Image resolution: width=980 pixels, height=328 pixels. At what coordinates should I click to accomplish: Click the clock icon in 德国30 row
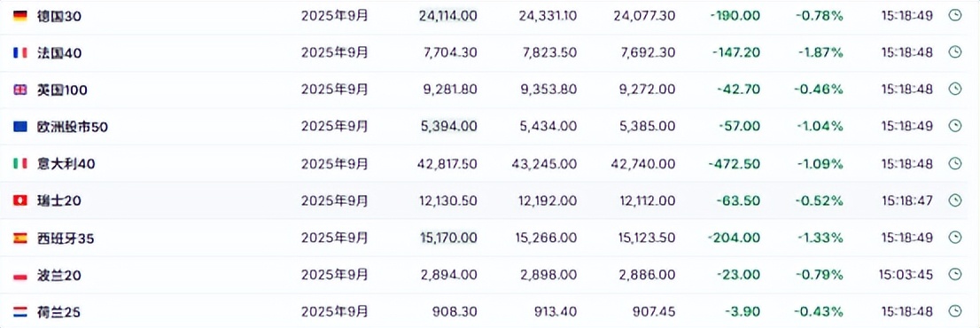tap(954, 16)
